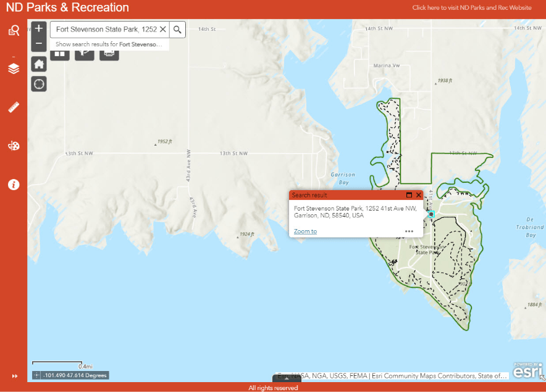Open the query search tool in sidebar
This screenshot has width=546, height=392.
[x=14, y=31]
